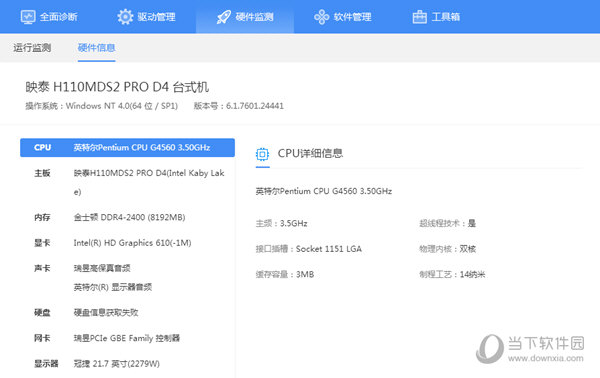Click the 主频：3.5GHz value
The height and width of the screenshot is (378, 600).
click(x=282, y=223)
